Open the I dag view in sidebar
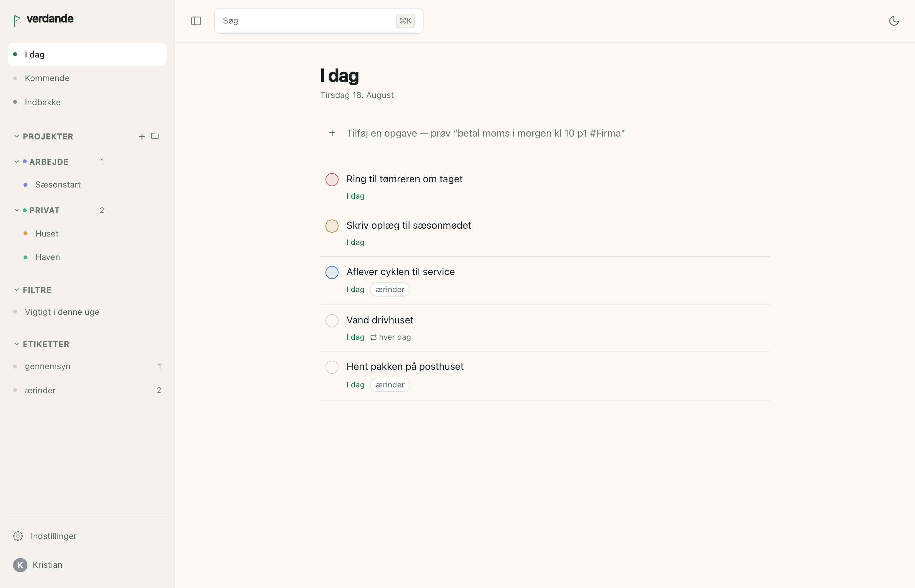The width and height of the screenshot is (915, 588). point(87,55)
